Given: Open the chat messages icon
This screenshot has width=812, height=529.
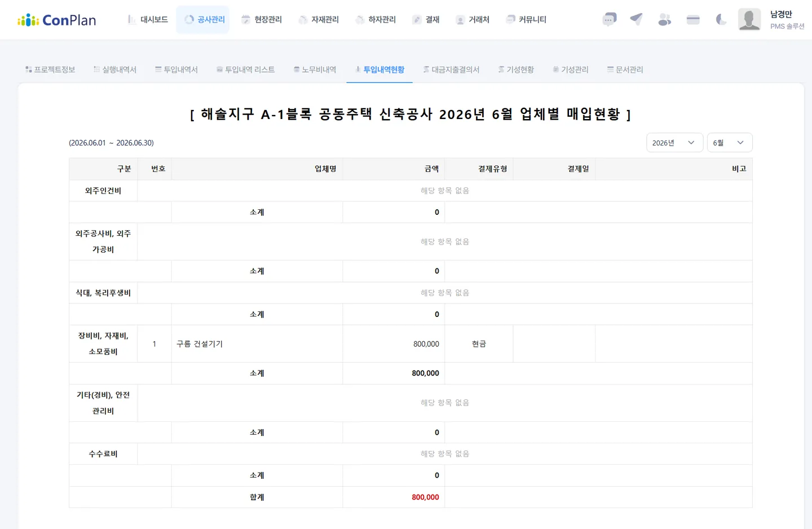Looking at the screenshot, I should [x=609, y=20].
